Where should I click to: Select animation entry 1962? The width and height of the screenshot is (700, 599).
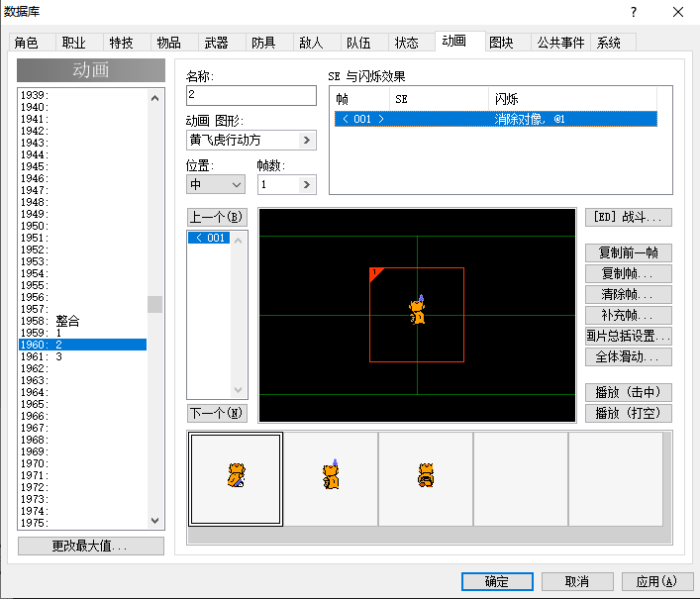click(x=82, y=368)
